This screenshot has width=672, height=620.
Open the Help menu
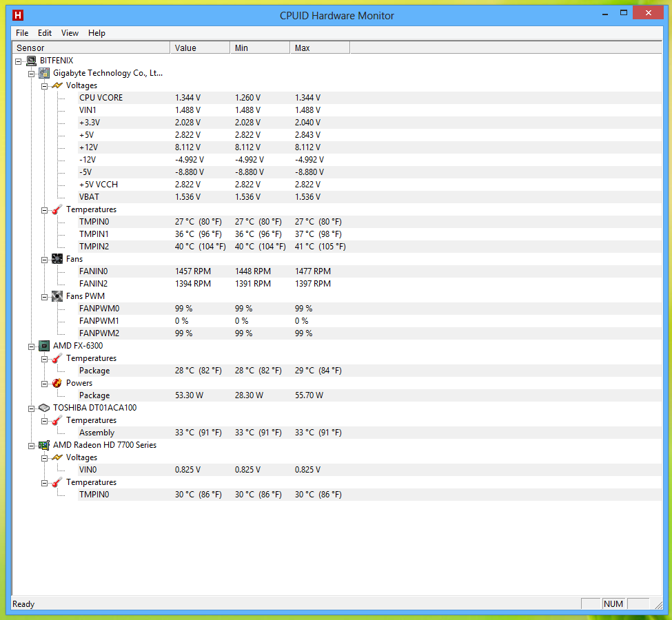click(x=96, y=33)
